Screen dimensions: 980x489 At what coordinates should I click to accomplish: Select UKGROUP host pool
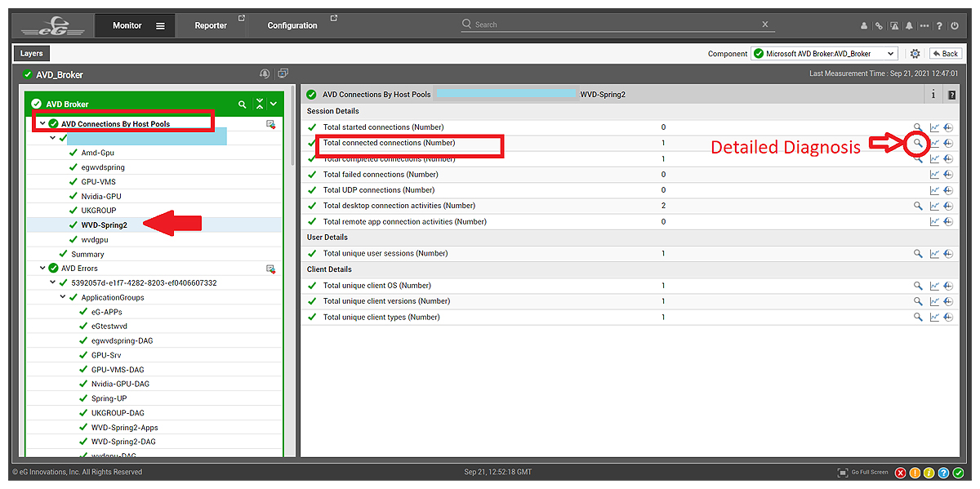(x=99, y=211)
